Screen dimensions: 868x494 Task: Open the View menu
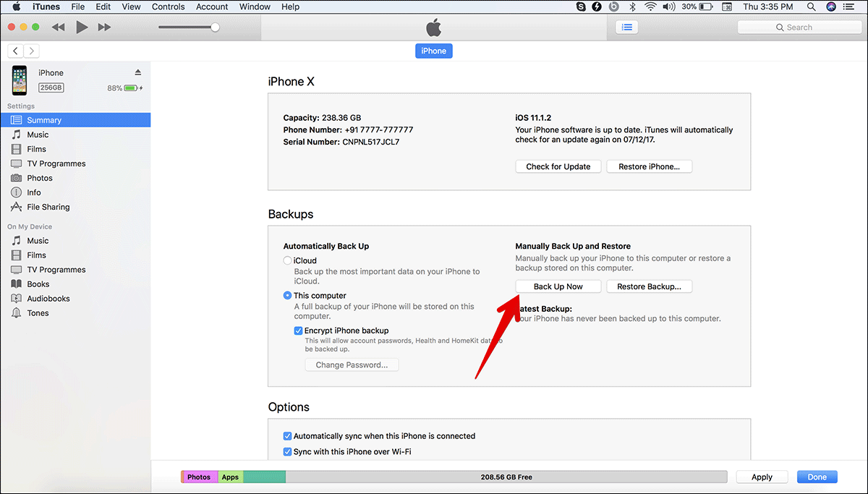tap(132, 7)
